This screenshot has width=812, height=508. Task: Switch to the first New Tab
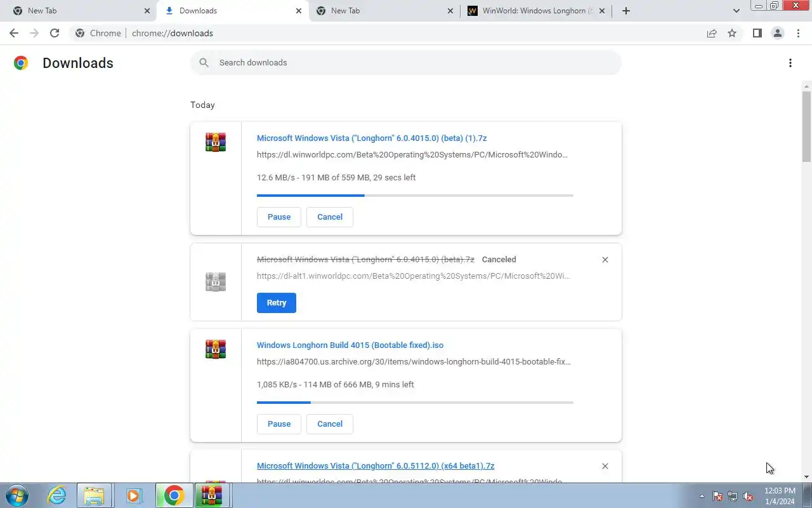click(79, 11)
